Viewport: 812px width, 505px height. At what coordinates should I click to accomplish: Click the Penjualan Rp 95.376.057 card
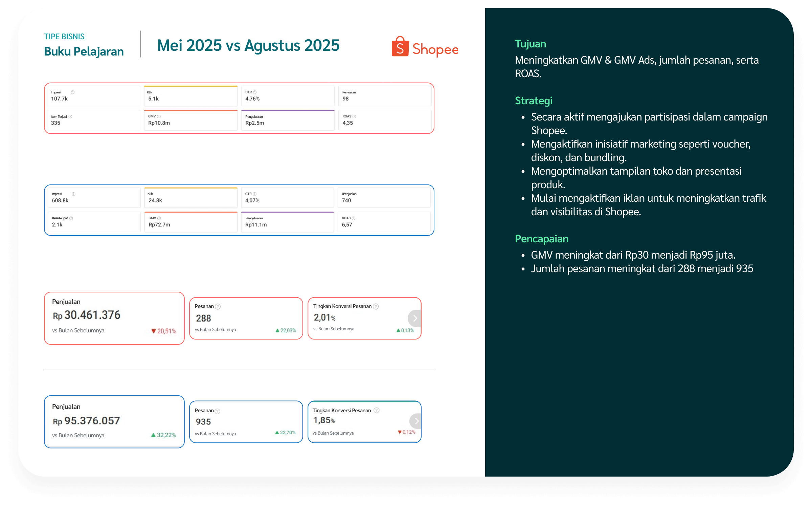point(114,422)
